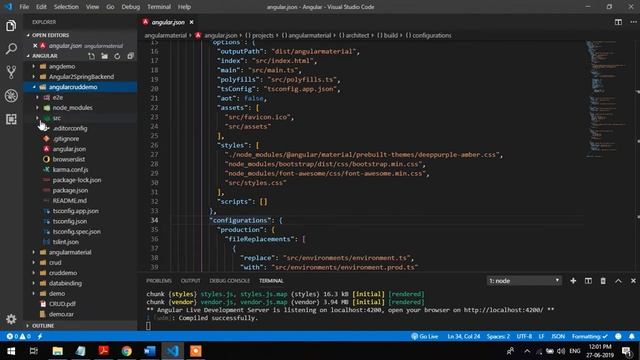Click the LF end-of-line status entry
640x360 pixels.
(541, 336)
